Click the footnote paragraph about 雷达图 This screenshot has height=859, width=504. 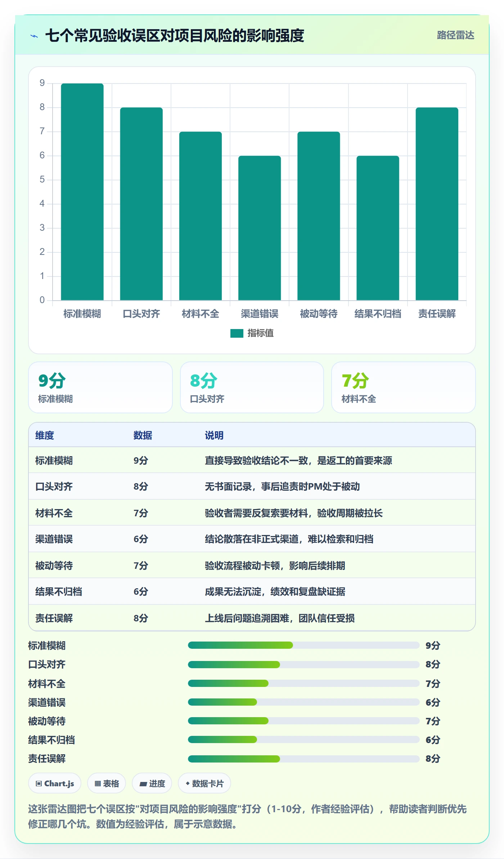(248, 817)
